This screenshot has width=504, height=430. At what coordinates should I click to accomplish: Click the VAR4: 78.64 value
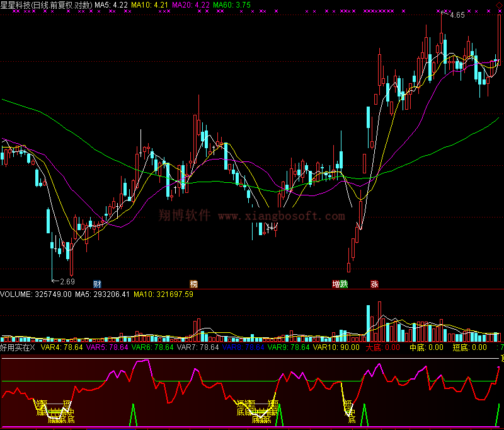tap(62, 347)
